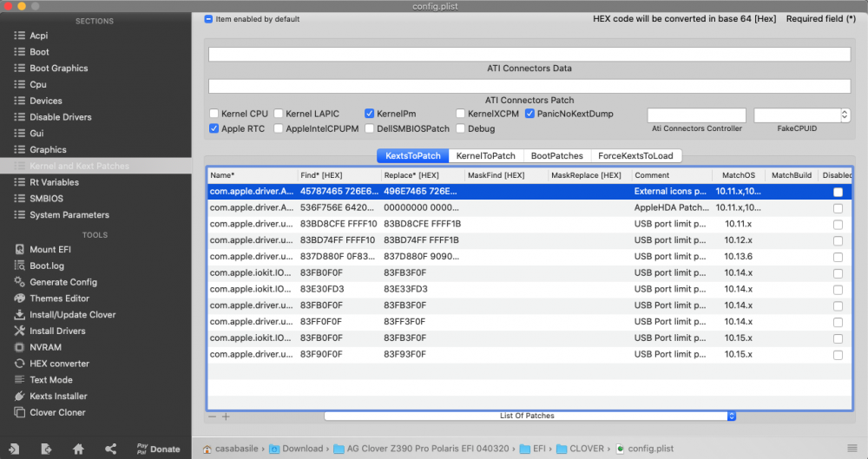Switch to the KextsToPatch tab
This screenshot has height=459, width=868.
[413, 155]
